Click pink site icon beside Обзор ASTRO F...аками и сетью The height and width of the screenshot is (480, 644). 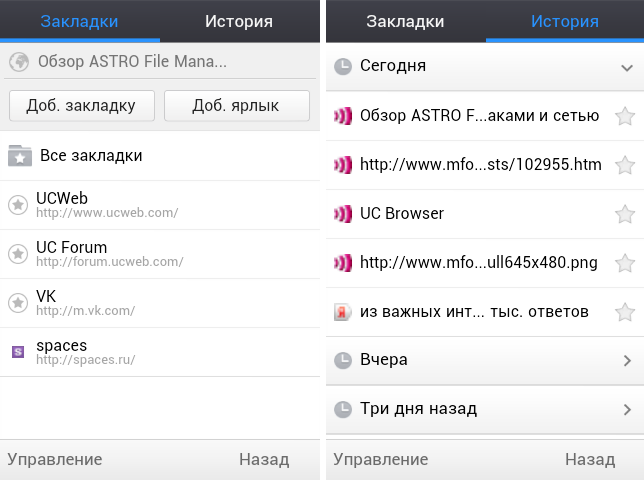tap(343, 116)
